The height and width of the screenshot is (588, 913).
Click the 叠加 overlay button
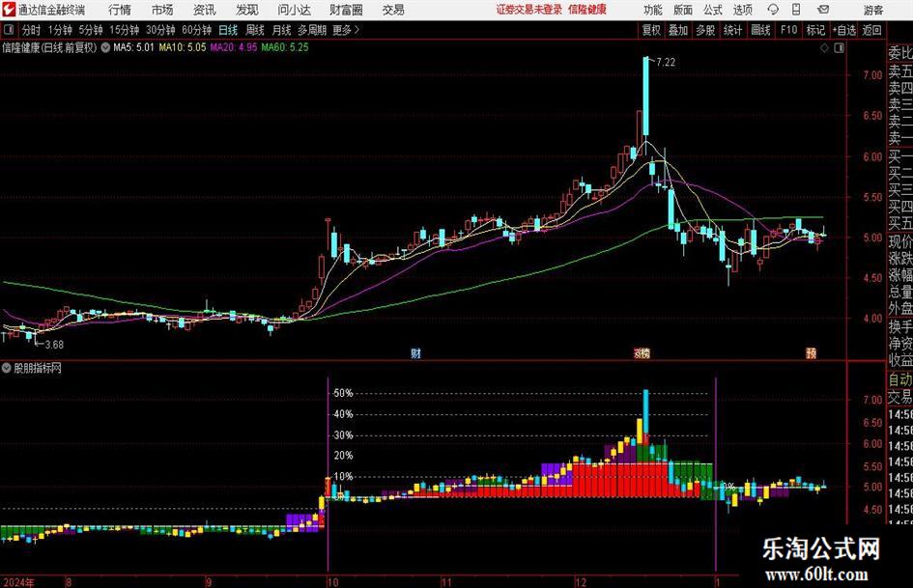pos(678,30)
